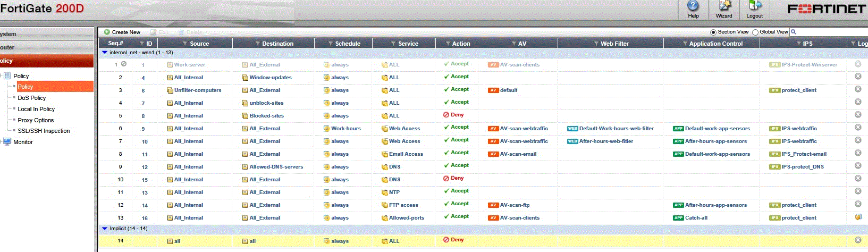Click the Allowed-DNS-servers destination
Screen dimensions: 868x252
tap(276, 167)
